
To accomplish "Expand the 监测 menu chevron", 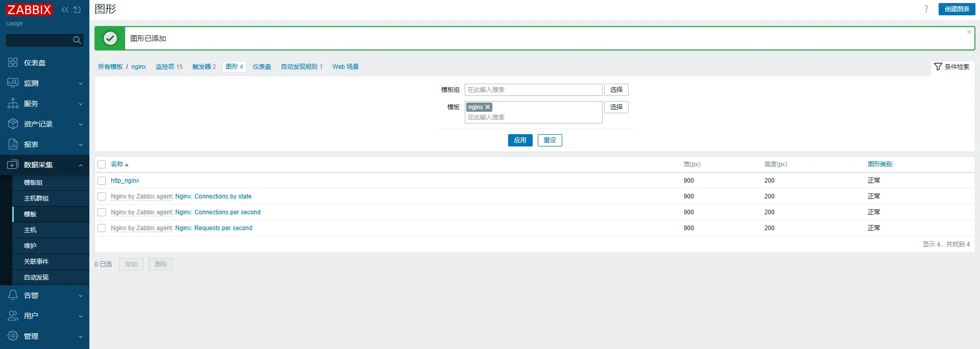I will coord(81,84).
